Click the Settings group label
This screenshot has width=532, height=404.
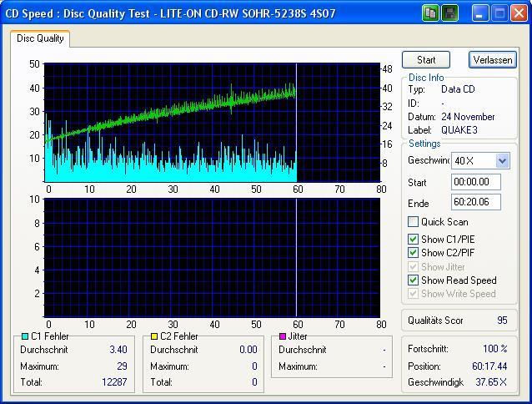click(424, 144)
